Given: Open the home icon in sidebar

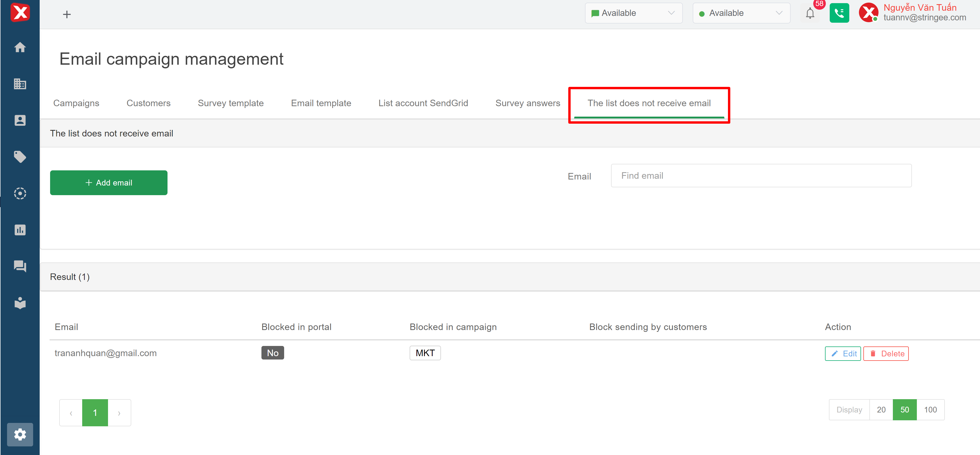Looking at the screenshot, I should [x=20, y=47].
